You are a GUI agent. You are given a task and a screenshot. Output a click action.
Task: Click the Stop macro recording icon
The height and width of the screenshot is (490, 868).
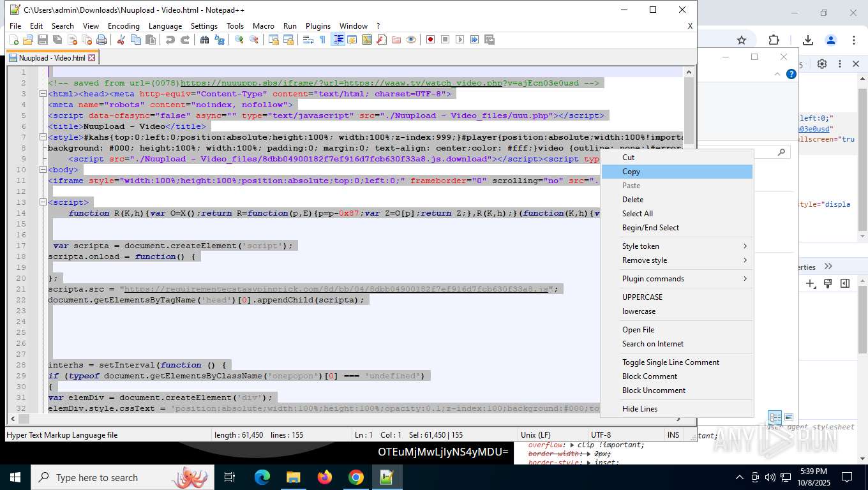click(445, 40)
